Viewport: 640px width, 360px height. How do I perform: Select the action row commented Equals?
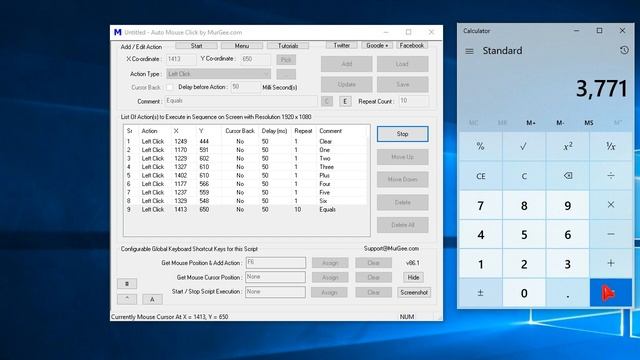pos(246,209)
